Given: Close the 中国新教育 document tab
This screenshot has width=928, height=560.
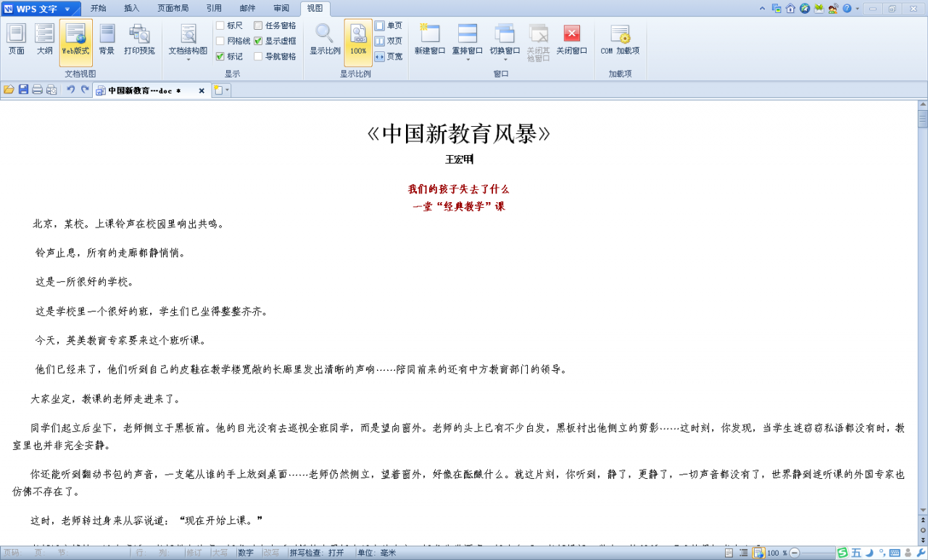Looking at the screenshot, I should [x=202, y=91].
